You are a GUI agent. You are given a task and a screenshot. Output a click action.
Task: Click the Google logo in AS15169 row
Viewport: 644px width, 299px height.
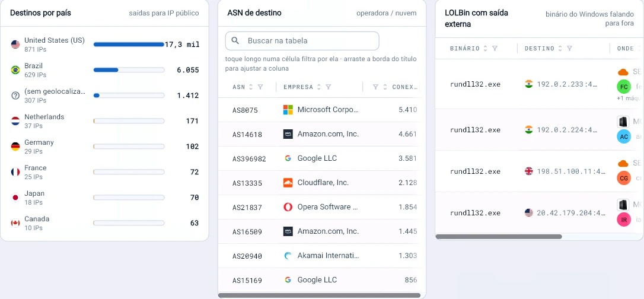pyautogui.click(x=288, y=280)
